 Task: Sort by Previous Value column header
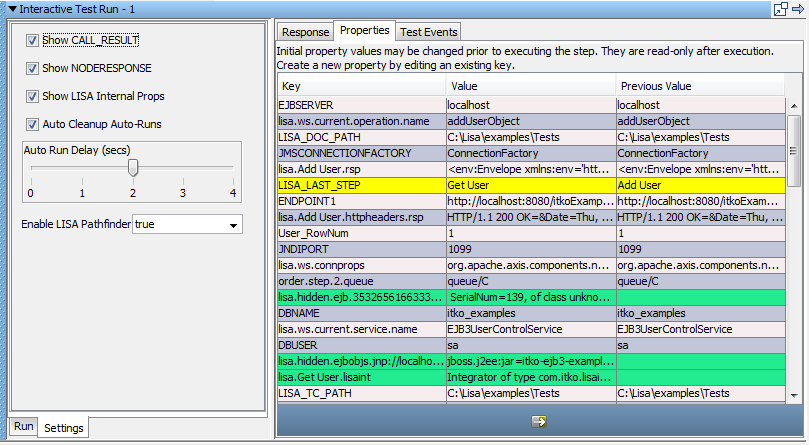(x=700, y=86)
